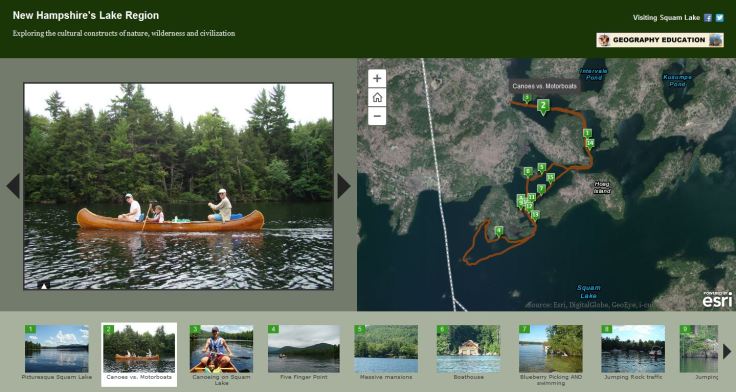Click 'Squam Lake' map label

[x=589, y=292]
